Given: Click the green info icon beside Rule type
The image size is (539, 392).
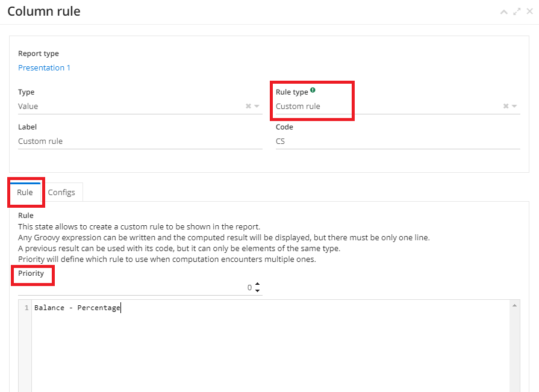Looking at the screenshot, I should [313, 91].
